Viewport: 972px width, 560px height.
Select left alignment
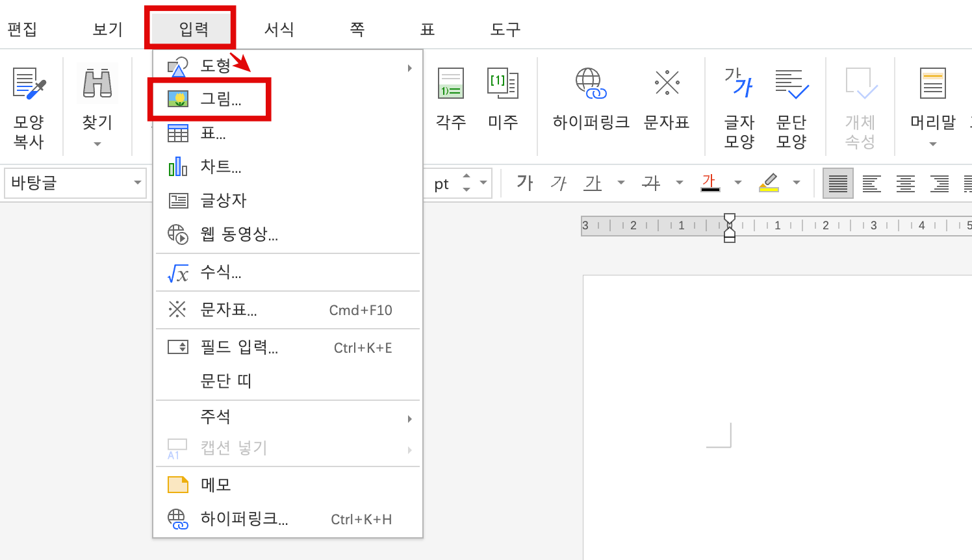coord(872,183)
